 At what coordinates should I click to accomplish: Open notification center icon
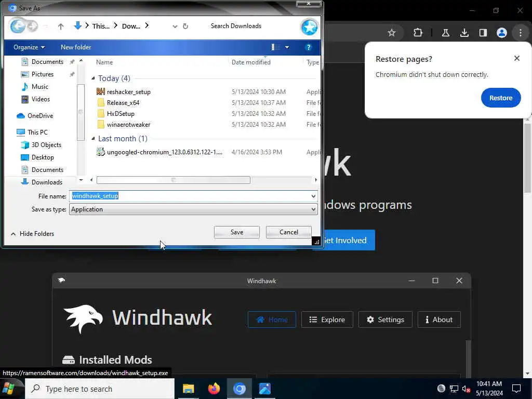(x=516, y=389)
